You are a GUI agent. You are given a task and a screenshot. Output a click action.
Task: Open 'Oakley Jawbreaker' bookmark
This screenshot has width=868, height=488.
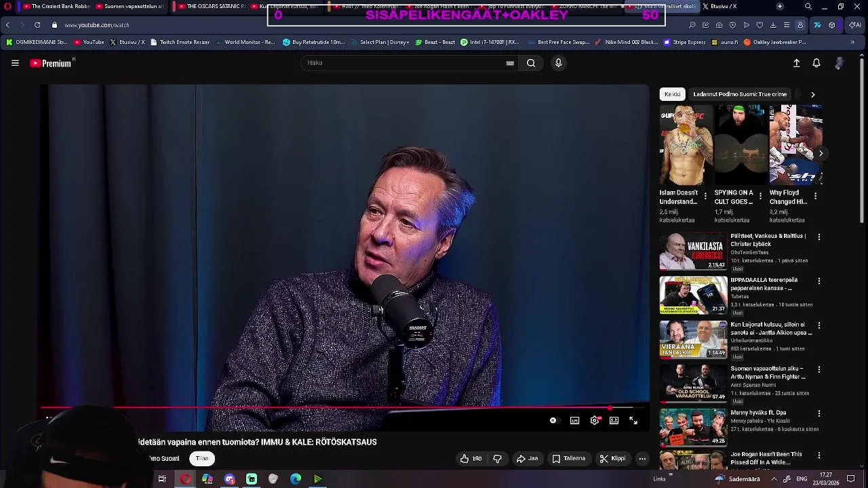[x=774, y=42]
